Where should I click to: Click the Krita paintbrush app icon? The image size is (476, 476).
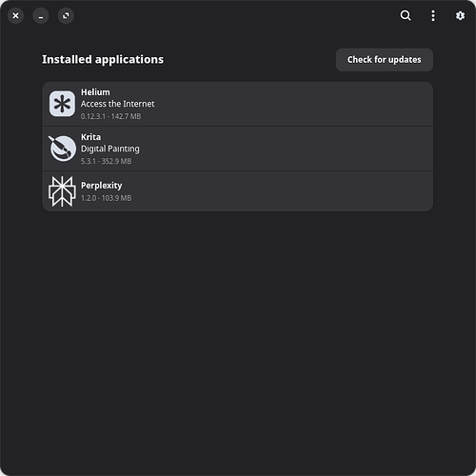62,149
